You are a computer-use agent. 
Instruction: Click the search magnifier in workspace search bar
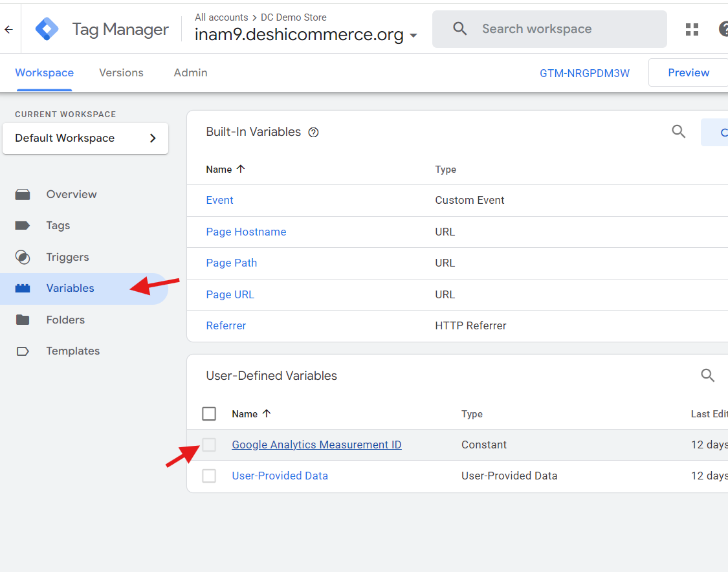click(459, 28)
